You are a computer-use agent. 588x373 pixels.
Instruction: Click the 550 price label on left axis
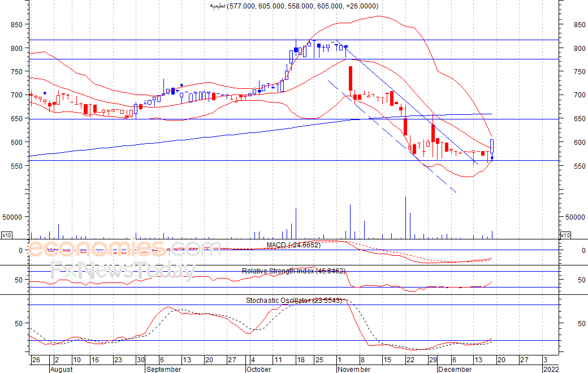16,166
